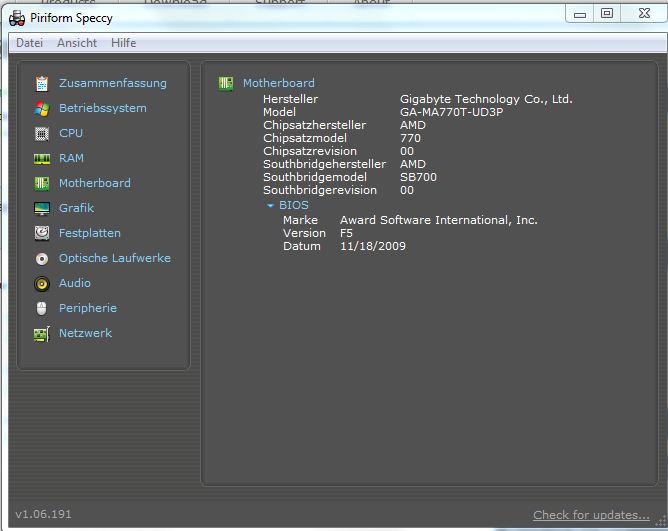Click the Festplatten hard drive icon
The image size is (668, 531).
click(42, 234)
